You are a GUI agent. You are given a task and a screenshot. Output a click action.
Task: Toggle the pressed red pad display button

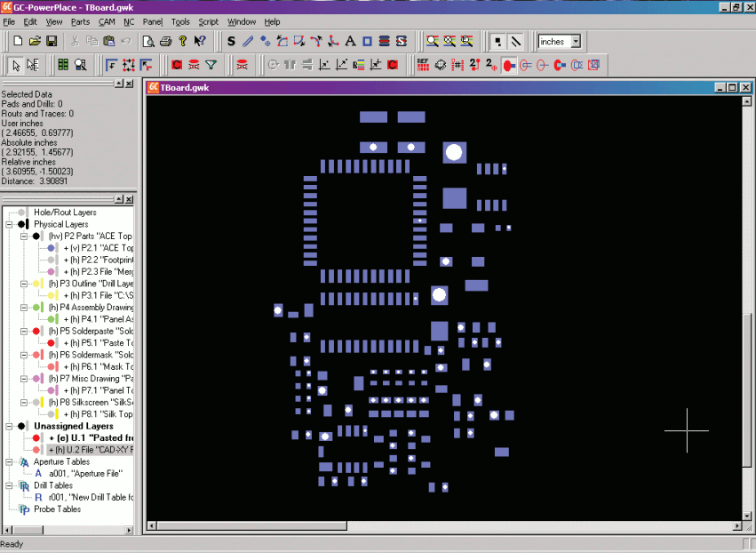click(x=509, y=65)
